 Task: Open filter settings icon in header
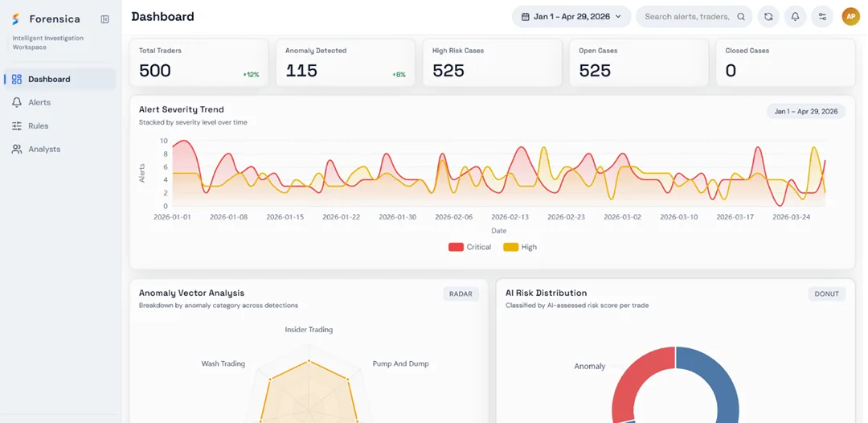pyautogui.click(x=822, y=17)
